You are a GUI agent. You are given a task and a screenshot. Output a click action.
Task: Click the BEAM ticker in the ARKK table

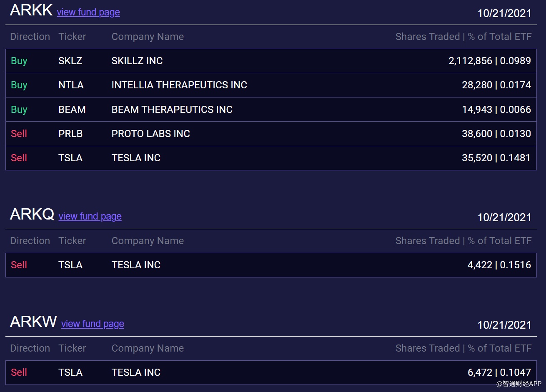72,110
